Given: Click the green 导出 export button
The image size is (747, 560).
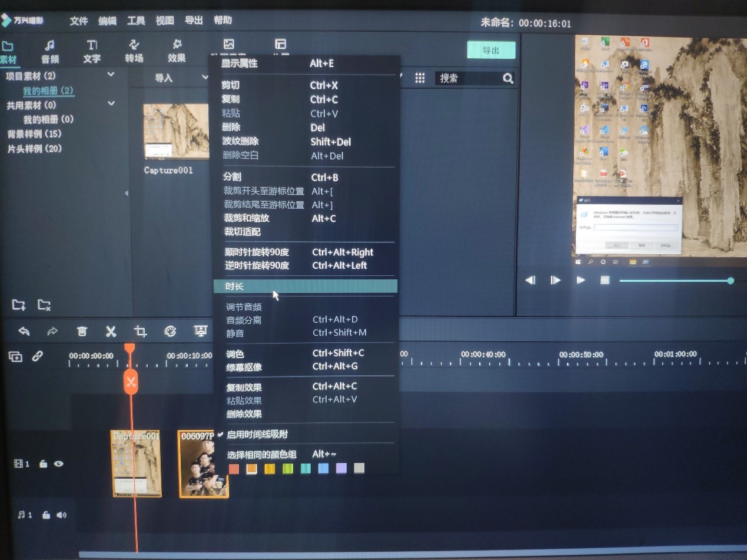Looking at the screenshot, I should click(491, 50).
